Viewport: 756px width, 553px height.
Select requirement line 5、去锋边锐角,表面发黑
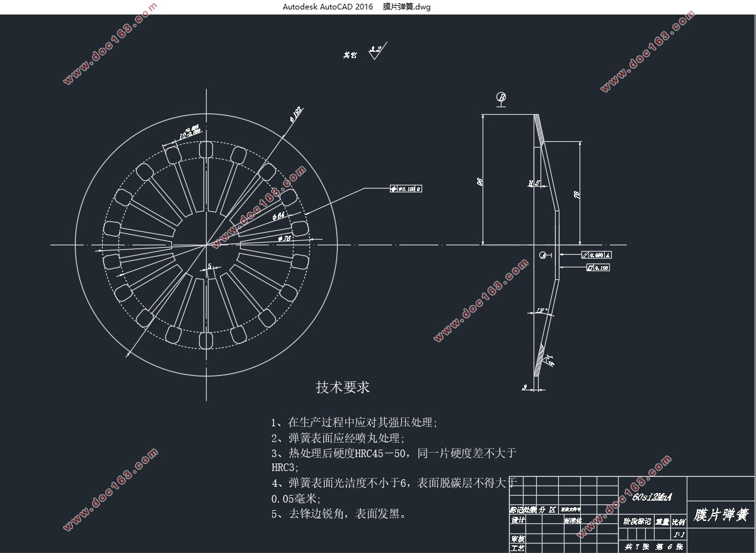(339, 513)
